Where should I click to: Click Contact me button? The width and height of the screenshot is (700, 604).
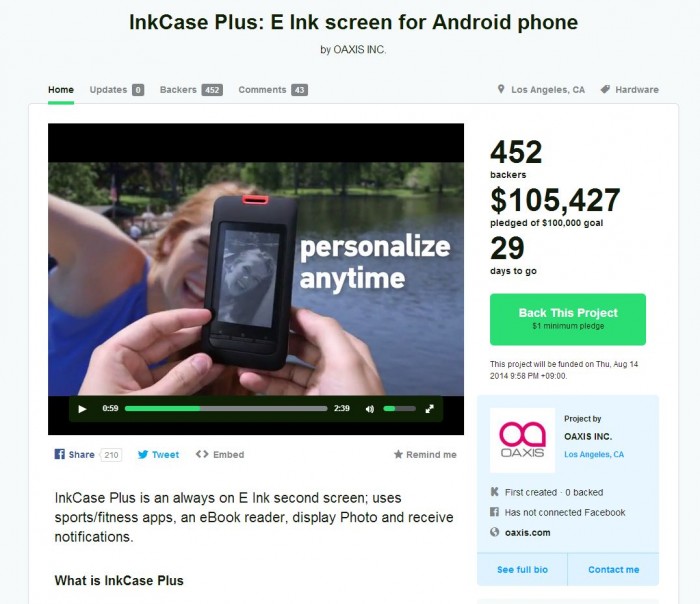pyautogui.click(x=613, y=570)
